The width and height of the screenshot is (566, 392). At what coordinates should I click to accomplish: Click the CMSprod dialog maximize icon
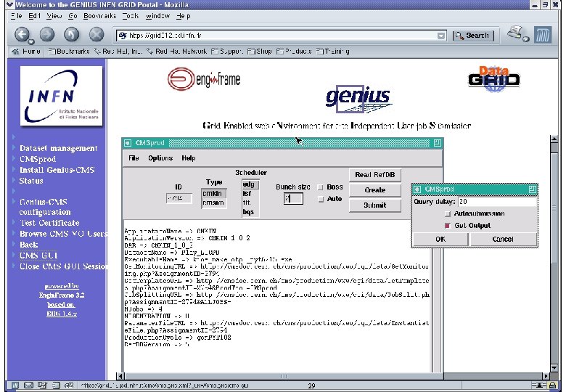click(532, 189)
